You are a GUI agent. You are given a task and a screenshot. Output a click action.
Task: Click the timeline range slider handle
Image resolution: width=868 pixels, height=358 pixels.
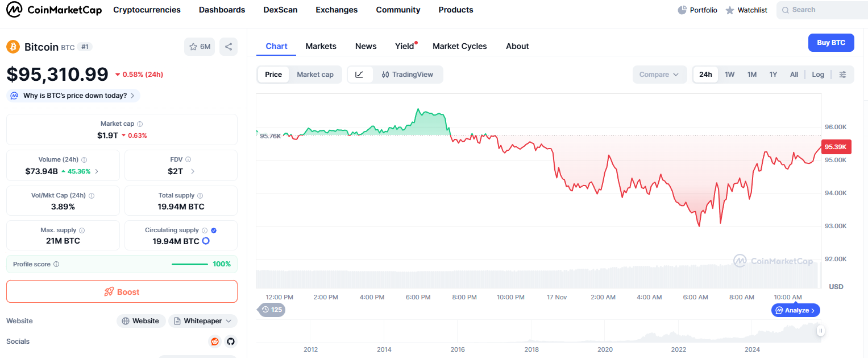(820, 331)
